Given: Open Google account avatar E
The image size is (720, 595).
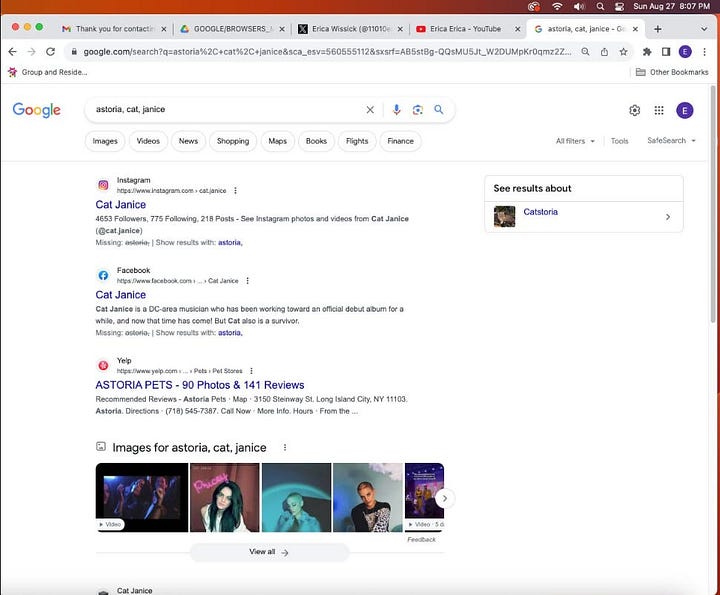Looking at the screenshot, I should tap(685, 110).
